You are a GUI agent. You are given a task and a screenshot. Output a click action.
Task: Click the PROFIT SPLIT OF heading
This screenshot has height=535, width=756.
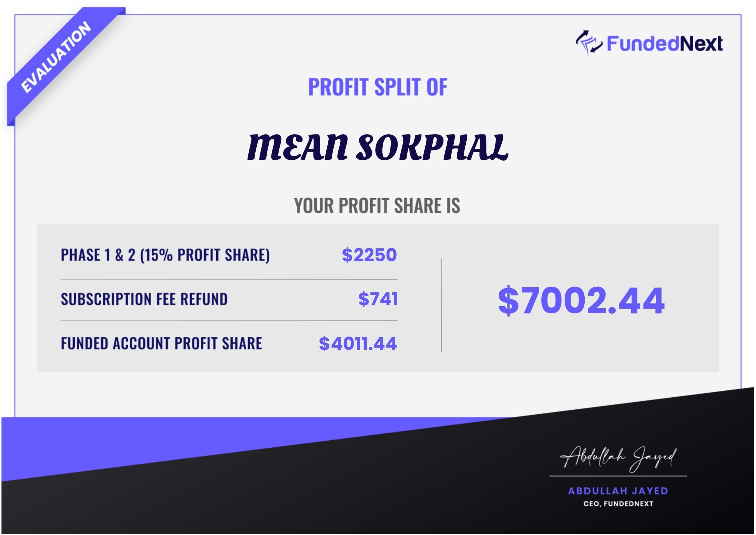click(378, 87)
